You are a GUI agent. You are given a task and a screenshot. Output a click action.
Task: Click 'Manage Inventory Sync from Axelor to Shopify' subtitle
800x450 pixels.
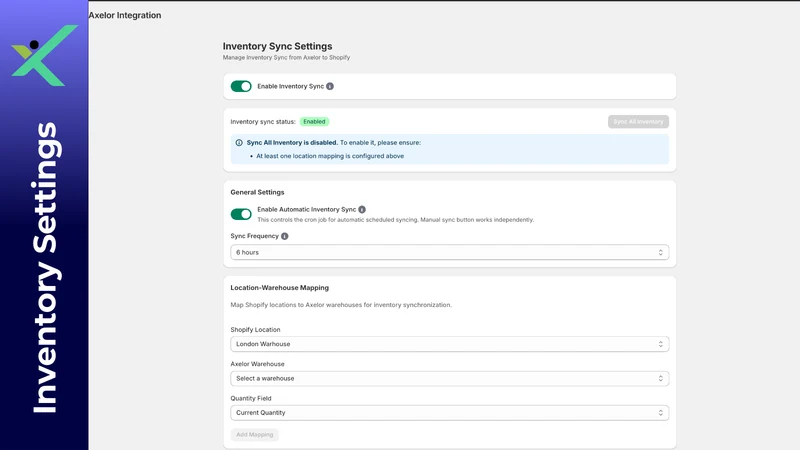[x=286, y=58]
